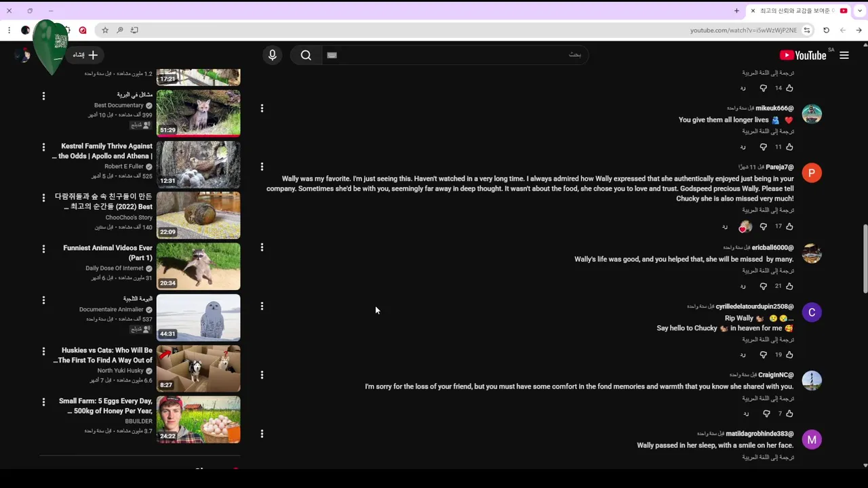
Task: Open site information icon beside the URL
Action: [807, 30]
